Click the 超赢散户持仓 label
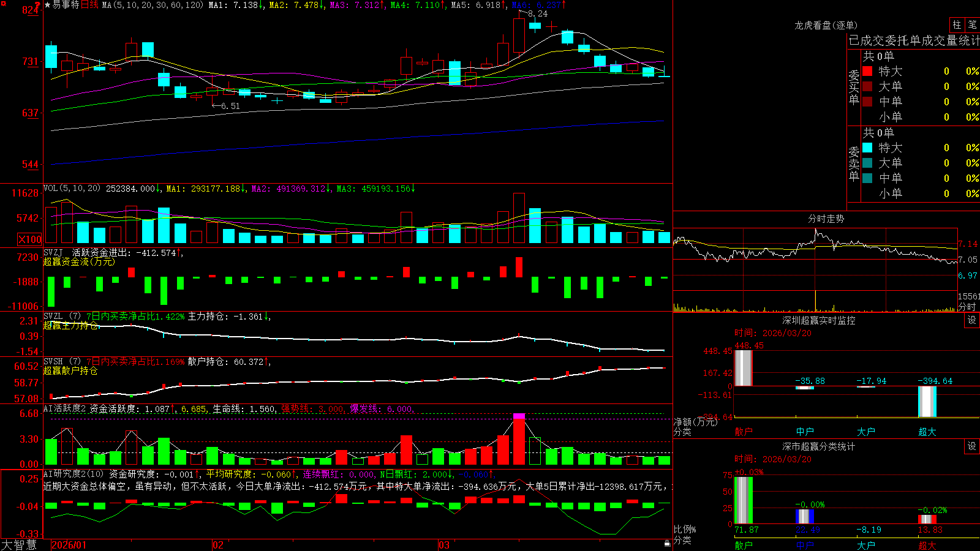 point(70,371)
